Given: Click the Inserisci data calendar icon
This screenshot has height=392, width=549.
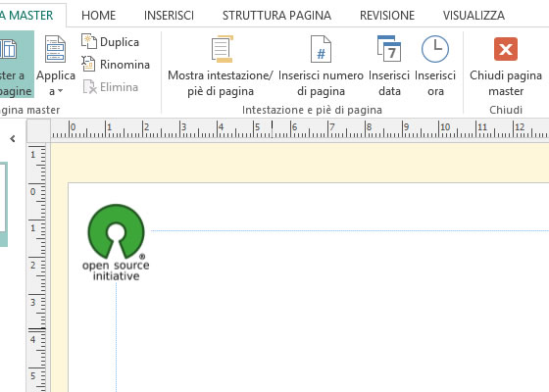Looking at the screenshot, I should (389, 49).
